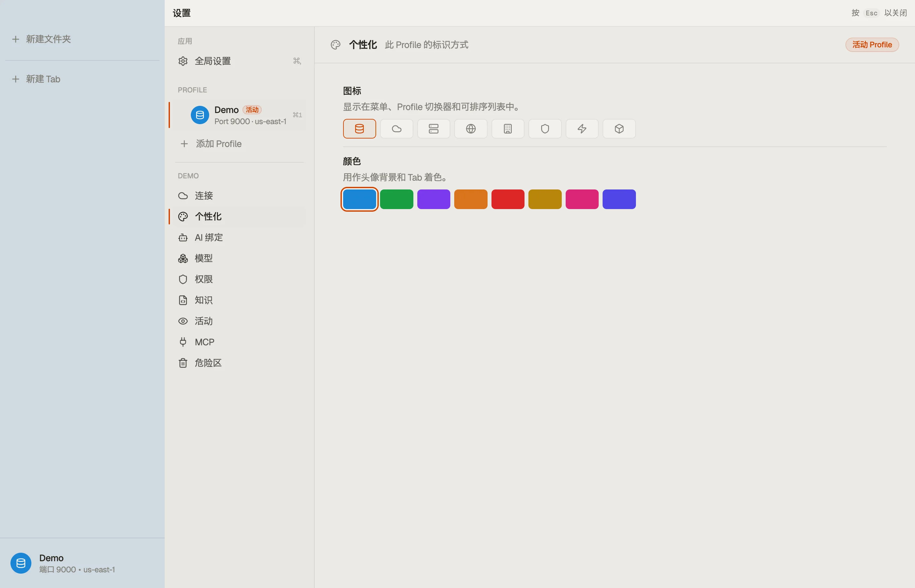Click the palette icon in the 个性化 header
This screenshot has height=588, width=915.
(335, 45)
